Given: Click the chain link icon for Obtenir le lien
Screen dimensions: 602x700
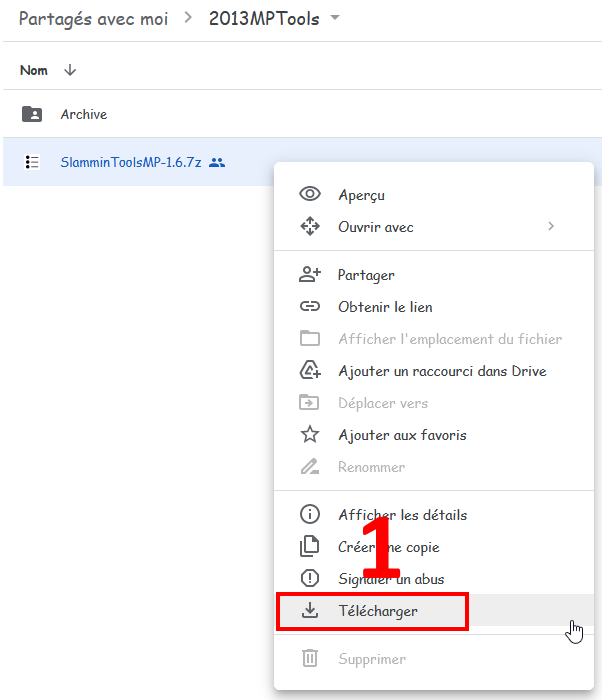Looking at the screenshot, I should [310, 307].
